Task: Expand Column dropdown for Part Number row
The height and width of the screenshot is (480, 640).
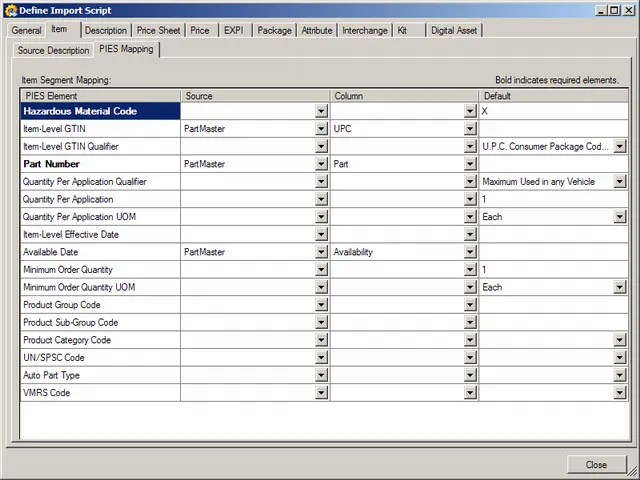Action: click(470, 164)
